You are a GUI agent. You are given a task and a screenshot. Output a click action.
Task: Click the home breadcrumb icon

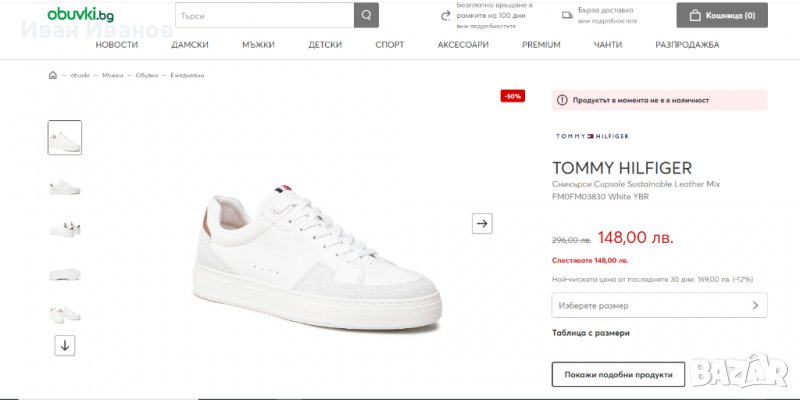pos(53,75)
